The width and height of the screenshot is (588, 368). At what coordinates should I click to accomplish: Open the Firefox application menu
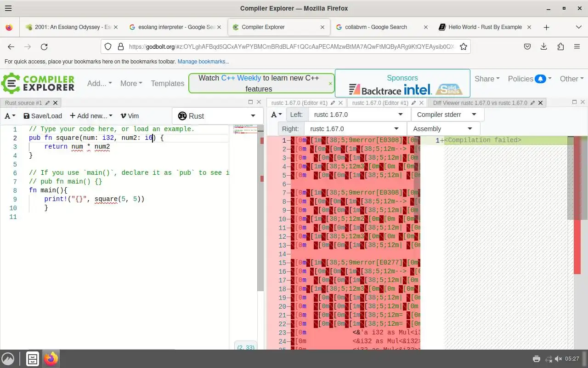577,46
